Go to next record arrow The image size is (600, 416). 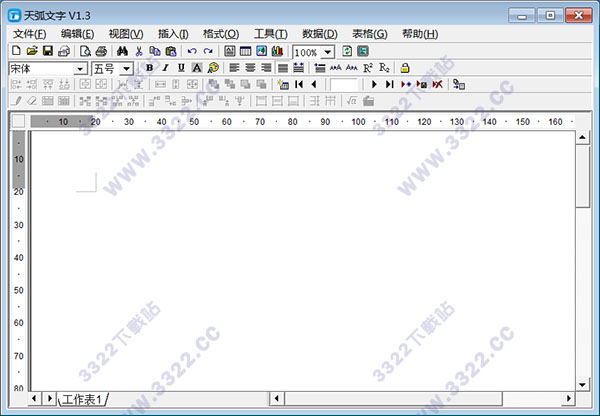374,84
